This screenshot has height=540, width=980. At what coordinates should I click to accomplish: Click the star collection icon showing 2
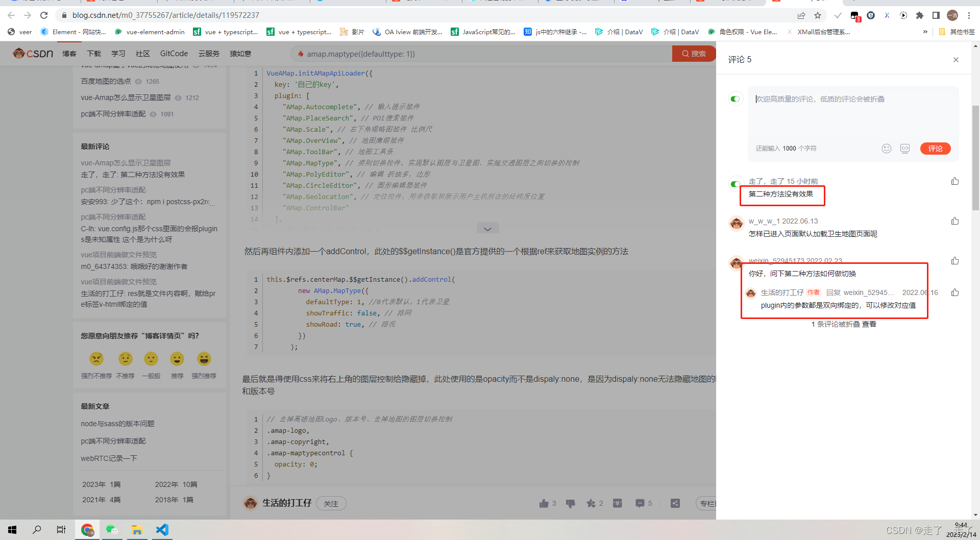tap(592, 503)
